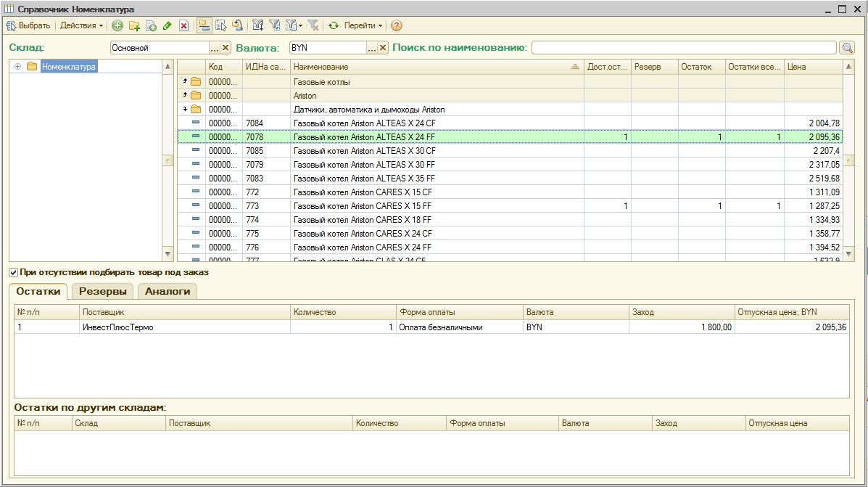Toggle hierarchical view icon in toolbar
868x487 pixels.
point(204,25)
